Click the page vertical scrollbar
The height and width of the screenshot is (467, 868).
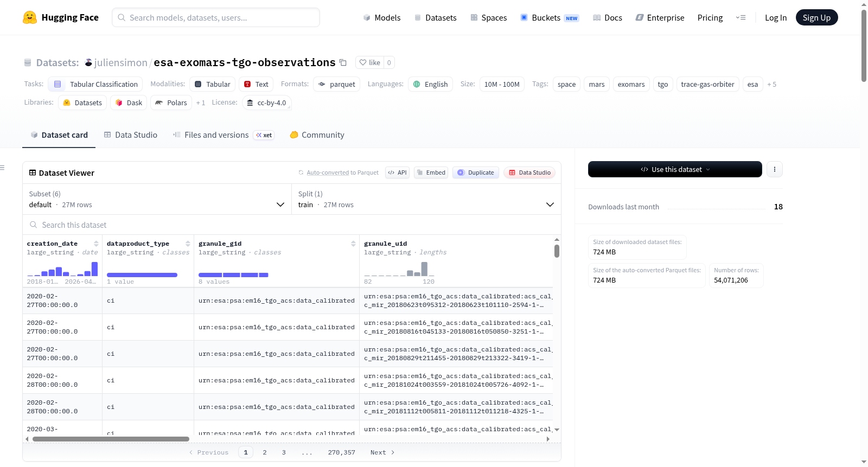(x=864, y=46)
